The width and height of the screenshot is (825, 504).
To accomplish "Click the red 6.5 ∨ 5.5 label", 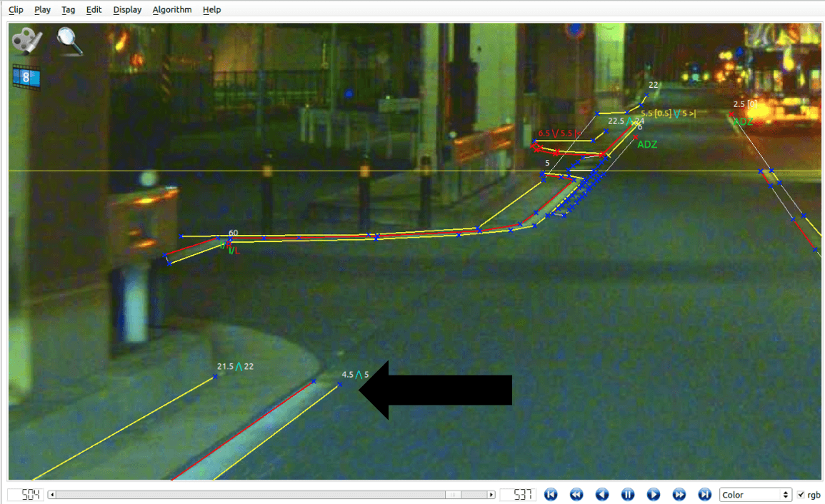I will tap(559, 133).
